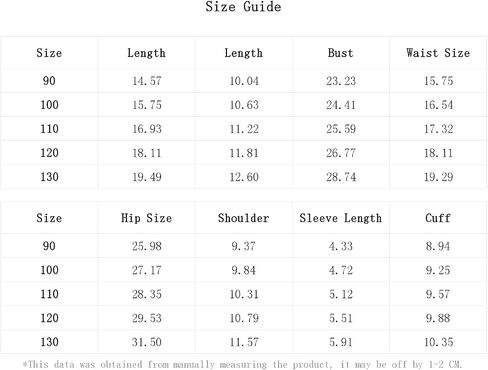
Task: Click size 130 in the lower table
Action: click(49, 342)
